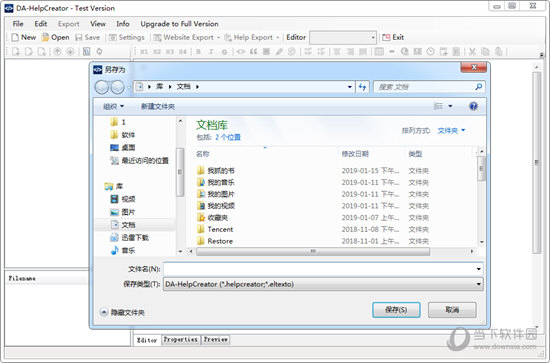Toggle italic formatting icon
The width and height of the screenshot is (550, 363).
(211, 52)
